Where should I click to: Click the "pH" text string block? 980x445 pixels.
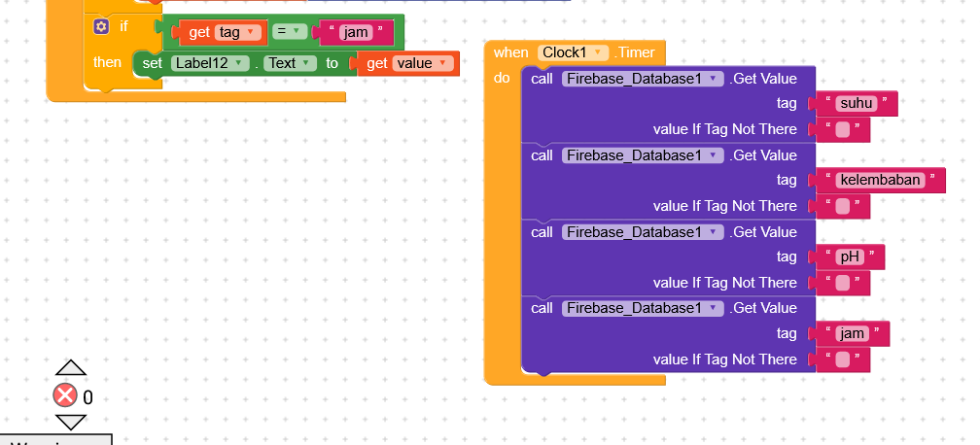(x=849, y=257)
